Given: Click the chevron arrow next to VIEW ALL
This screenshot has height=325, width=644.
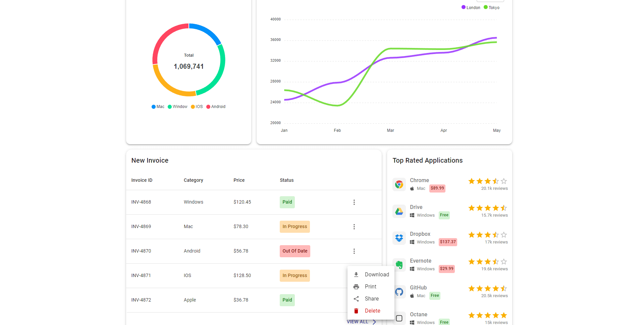Looking at the screenshot, I should click(374, 322).
